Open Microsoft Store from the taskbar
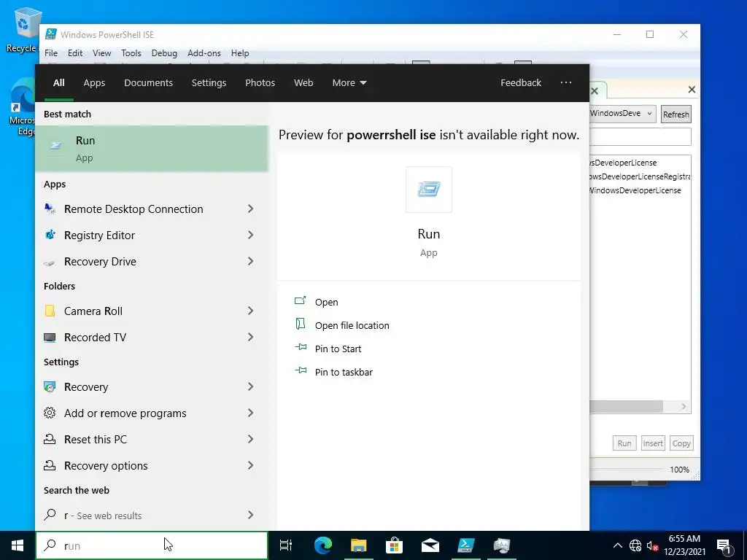Screen dimensions: 747x560 click(395, 545)
